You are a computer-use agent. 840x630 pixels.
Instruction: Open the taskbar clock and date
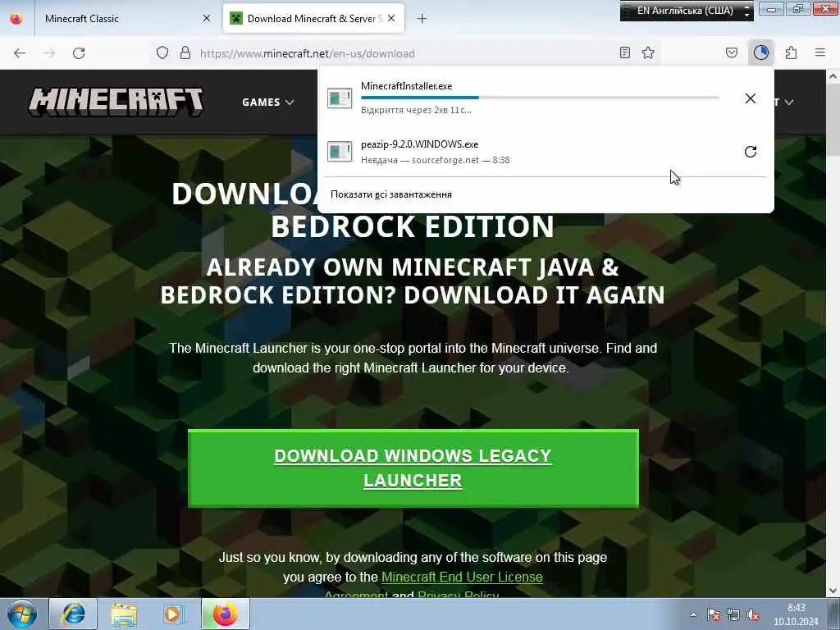pos(796,614)
